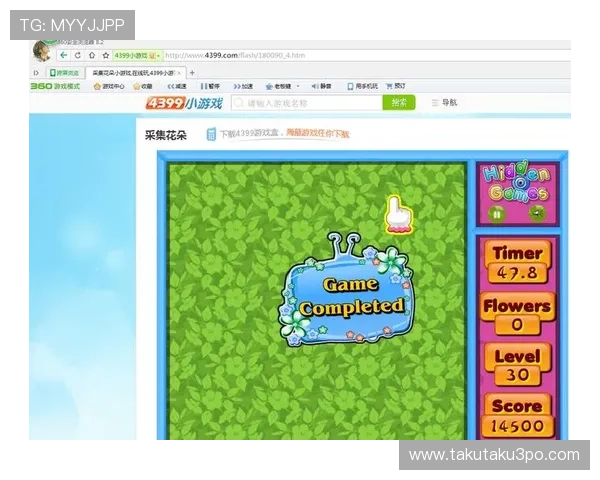The image size is (600, 480).
Task: Click the Hidden Games logo in the panel
Action: (517, 182)
